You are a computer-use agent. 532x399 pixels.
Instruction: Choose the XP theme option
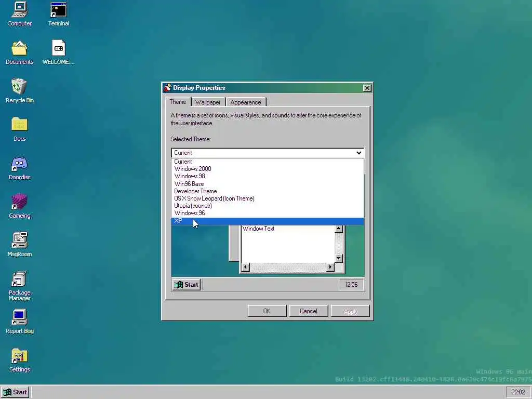pos(268,221)
